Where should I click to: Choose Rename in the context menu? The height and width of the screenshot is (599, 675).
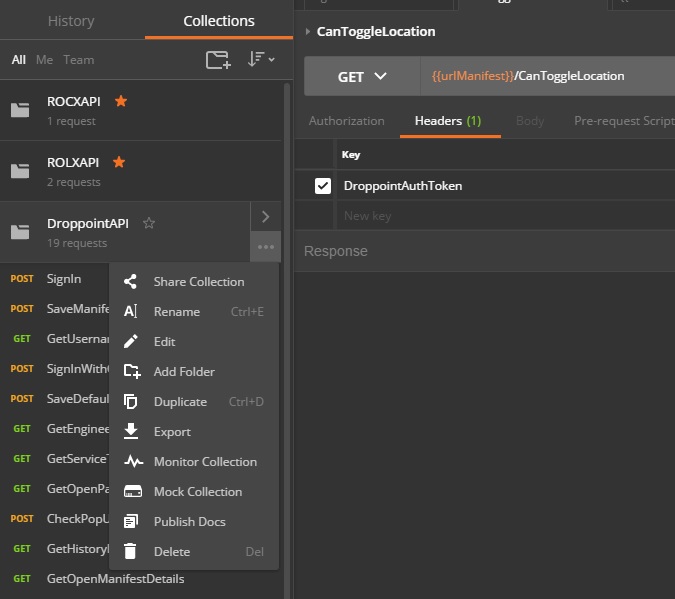(194, 312)
